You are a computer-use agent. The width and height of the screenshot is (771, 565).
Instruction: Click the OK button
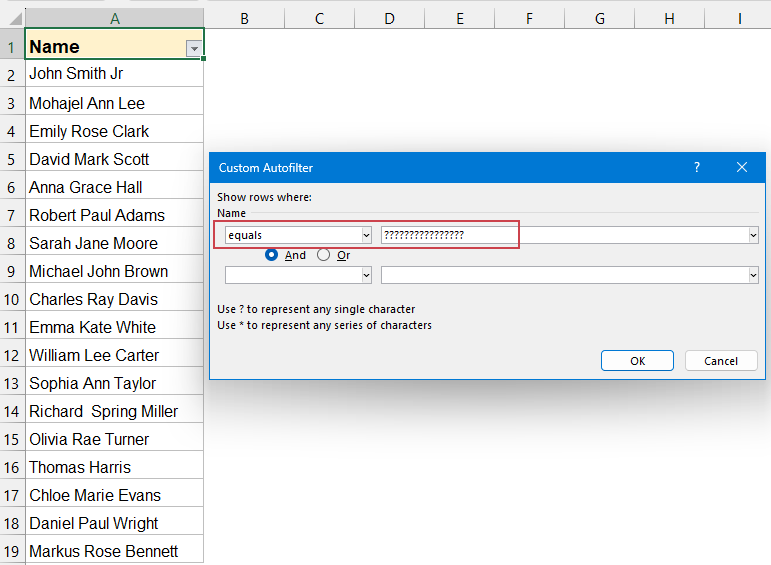tap(637, 361)
